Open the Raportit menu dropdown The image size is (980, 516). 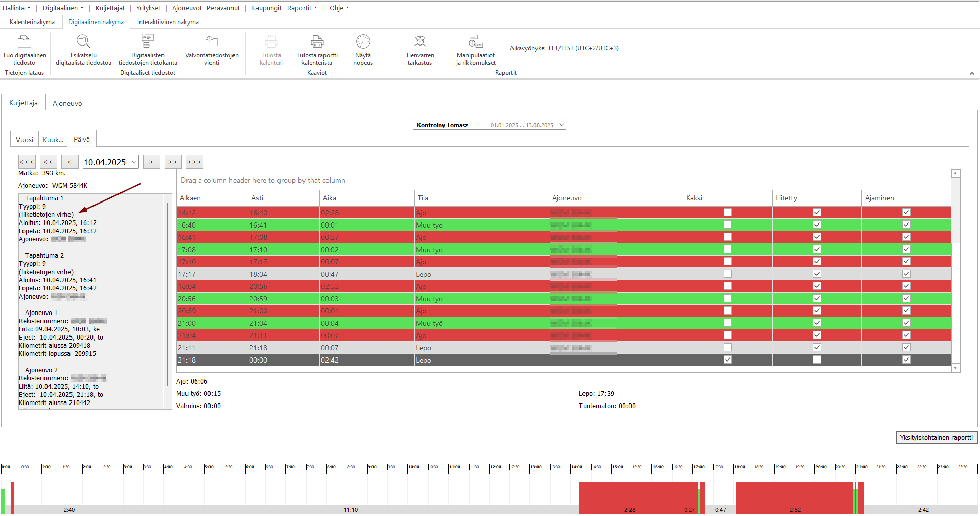tap(302, 8)
